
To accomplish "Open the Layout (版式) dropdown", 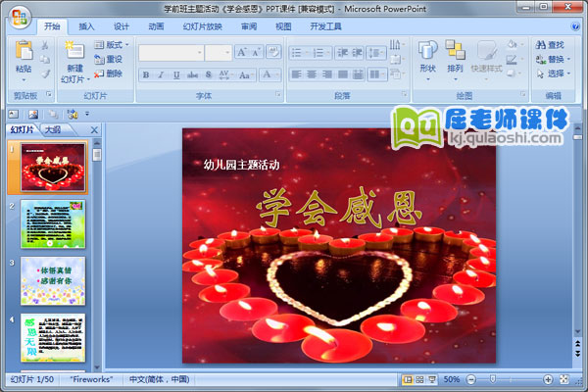I will coord(112,45).
